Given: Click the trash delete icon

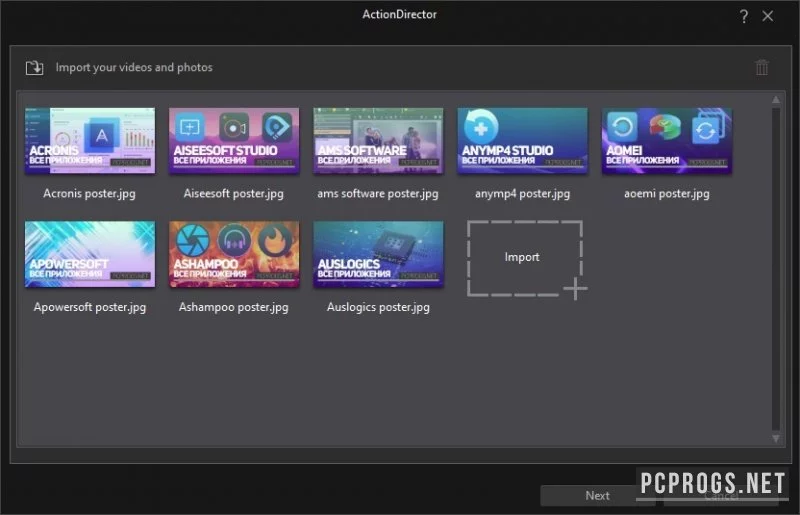Looking at the screenshot, I should click(762, 67).
